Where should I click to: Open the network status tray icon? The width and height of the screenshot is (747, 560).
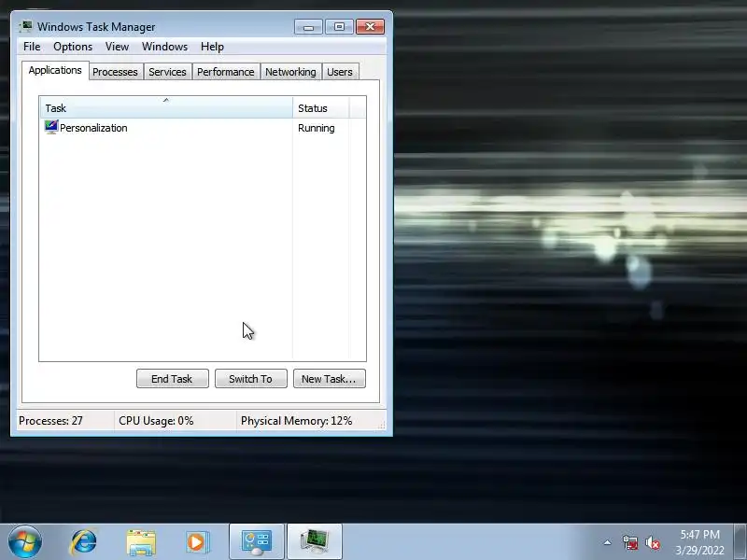[x=629, y=542]
